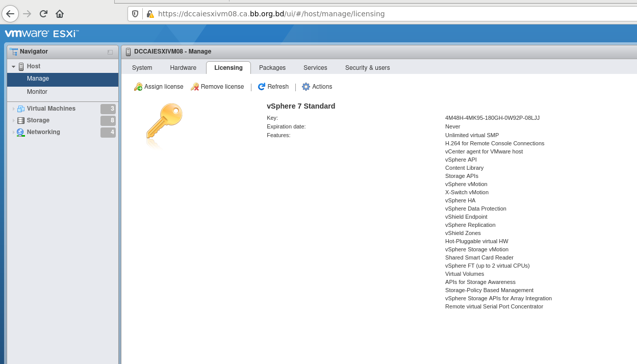This screenshot has height=364, width=637.
Task: Click the Hot-Pluggable virtual HW feature
Action: pyautogui.click(x=476, y=241)
